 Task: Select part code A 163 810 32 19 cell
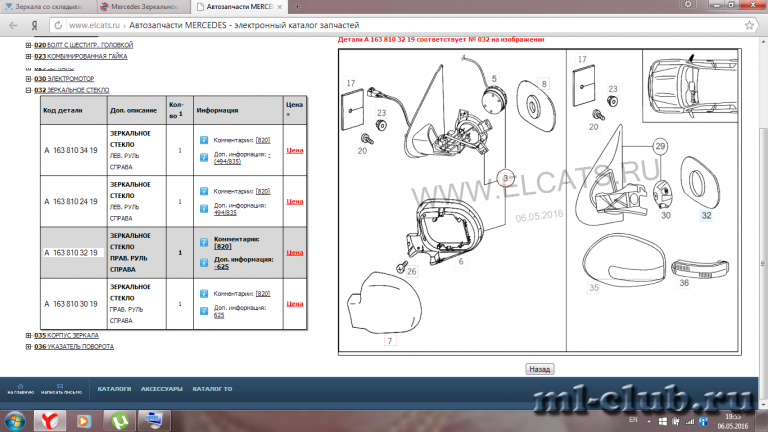(73, 253)
